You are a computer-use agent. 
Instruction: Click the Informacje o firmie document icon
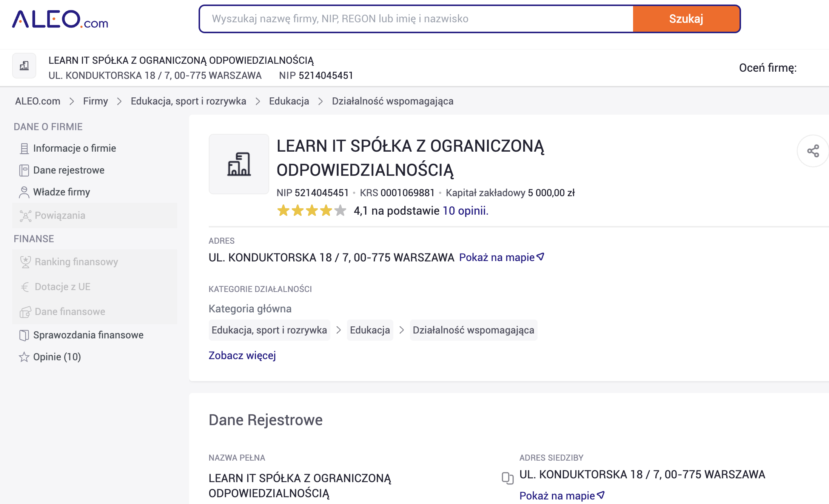pyautogui.click(x=24, y=149)
